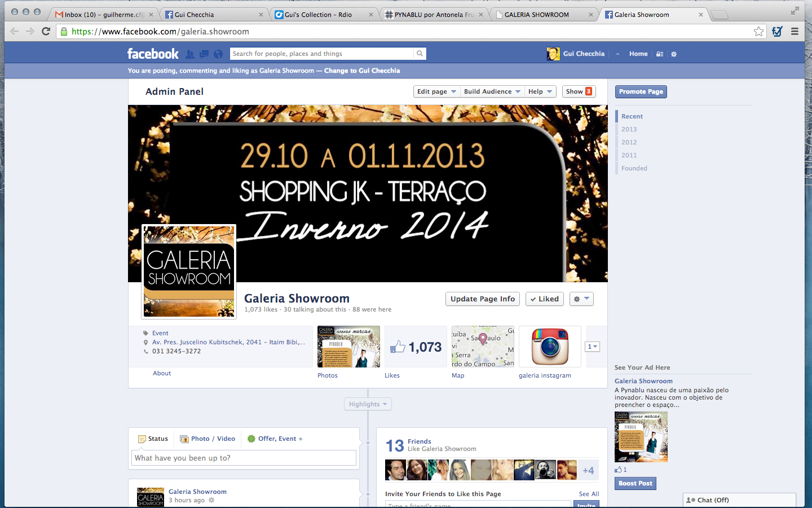Expand the page gear options dropdown
812x508 pixels.
click(581, 299)
